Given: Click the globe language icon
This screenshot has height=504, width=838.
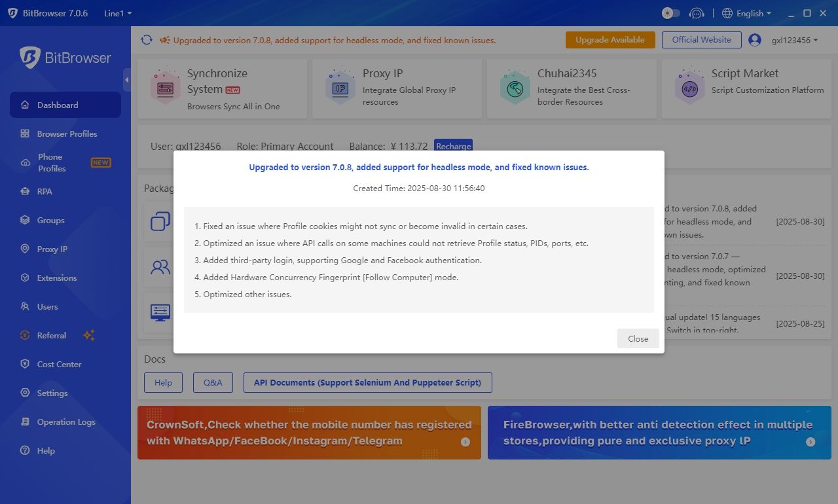Looking at the screenshot, I should [727, 13].
